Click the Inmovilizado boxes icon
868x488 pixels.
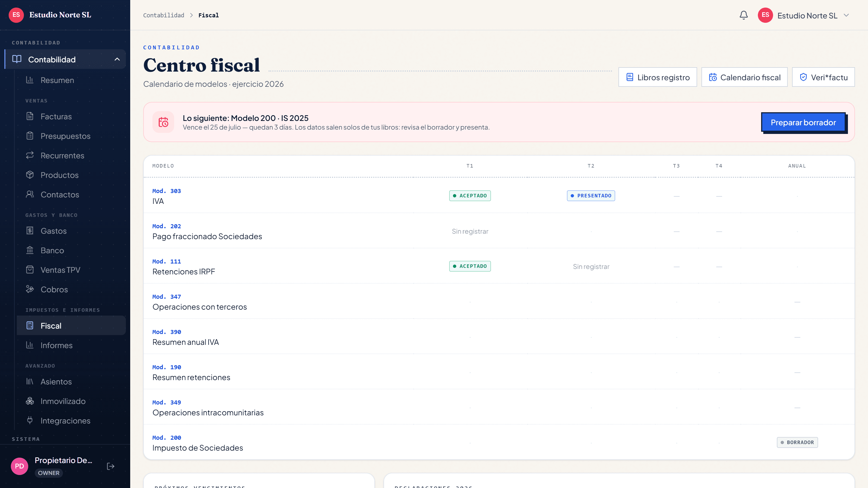coord(30,401)
